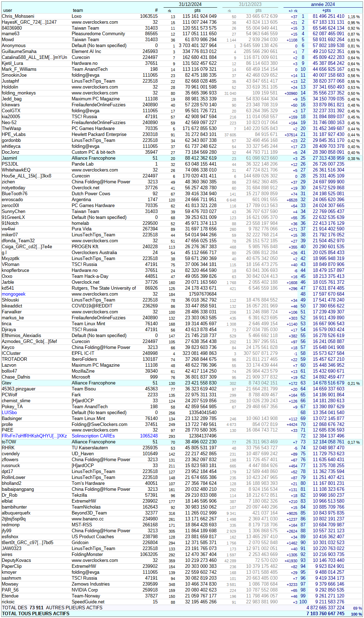Click the highlighted toTOW user cell
364x618 pixels.
9,442
